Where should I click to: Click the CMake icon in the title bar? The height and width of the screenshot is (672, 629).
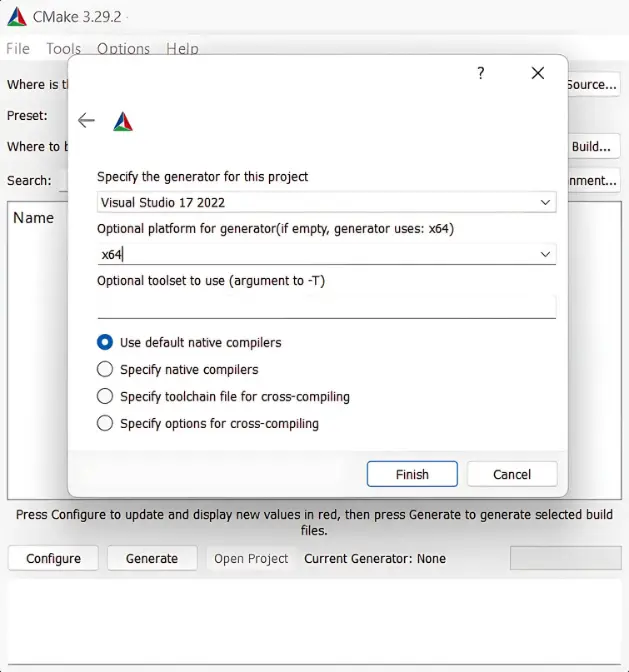pos(17,16)
